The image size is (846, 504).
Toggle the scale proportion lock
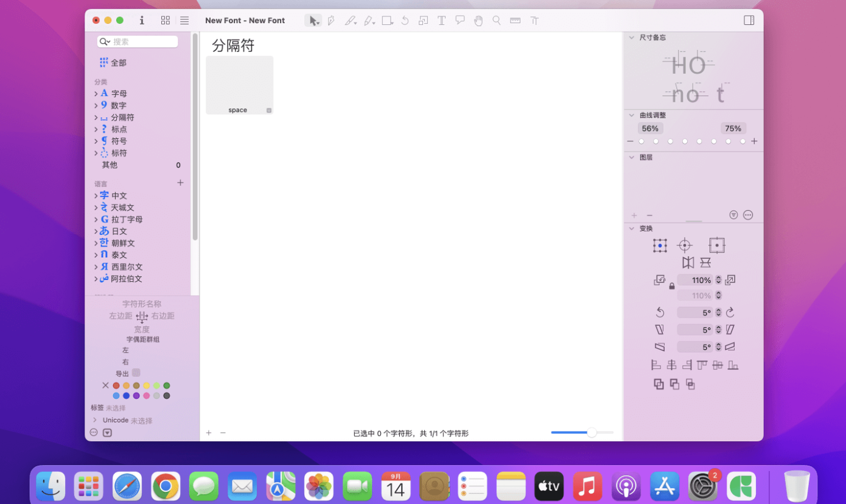[x=672, y=286]
